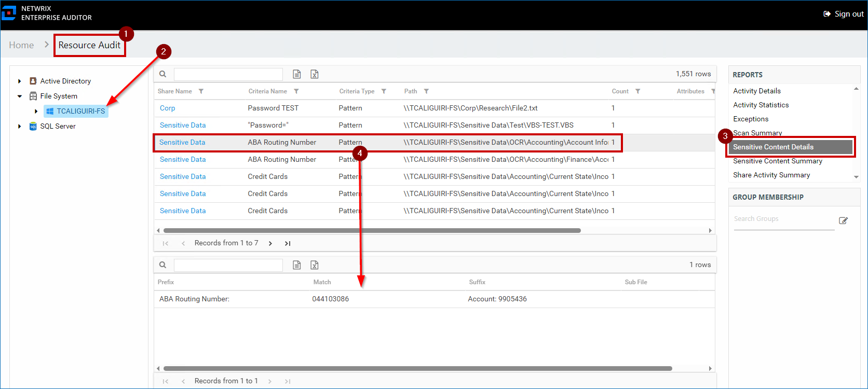Click the Excel export icon in upper grid
The height and width of the screenshot is (389, 868).
pos(315,74)
